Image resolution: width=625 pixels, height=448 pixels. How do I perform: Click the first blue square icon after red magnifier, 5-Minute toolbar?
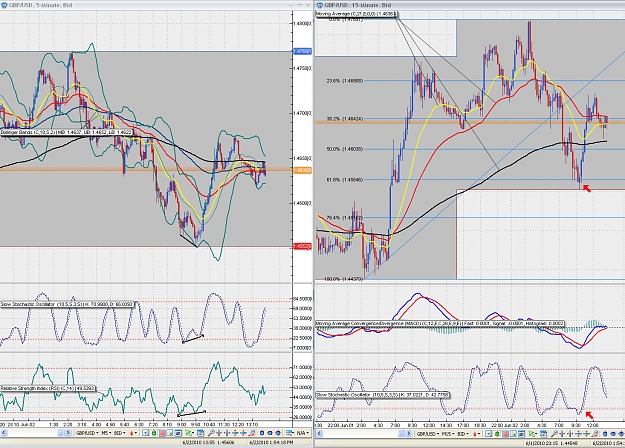[262, 433]
